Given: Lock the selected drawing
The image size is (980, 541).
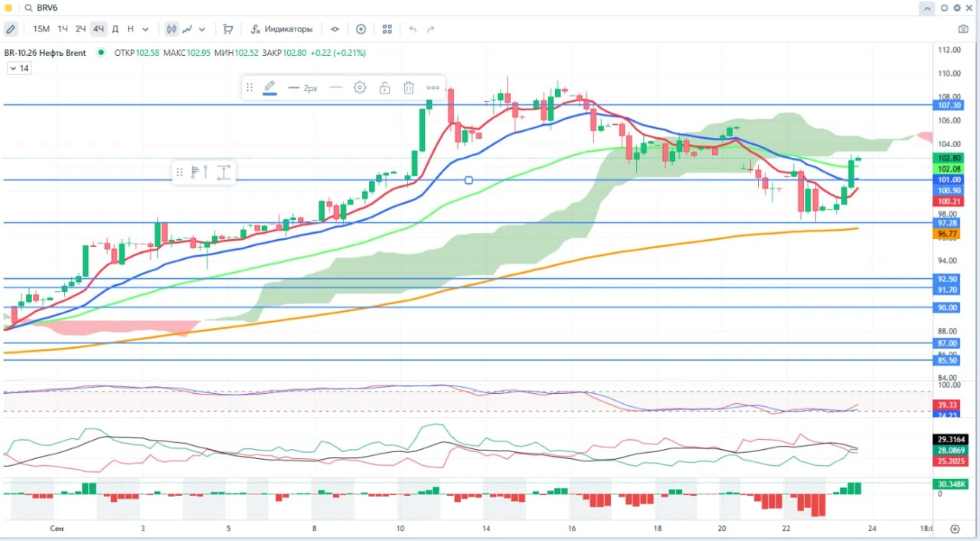Looking at the screenshot, I should 384,87.
